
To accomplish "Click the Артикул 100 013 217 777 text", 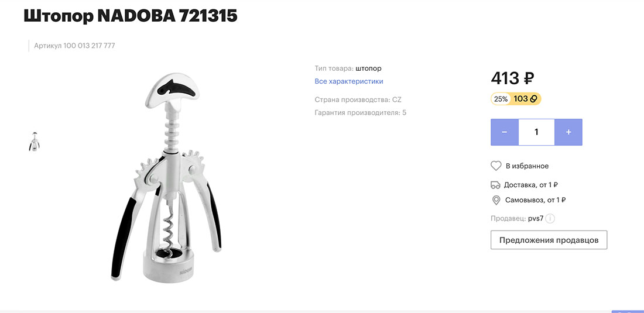I will tap(74, 46).
